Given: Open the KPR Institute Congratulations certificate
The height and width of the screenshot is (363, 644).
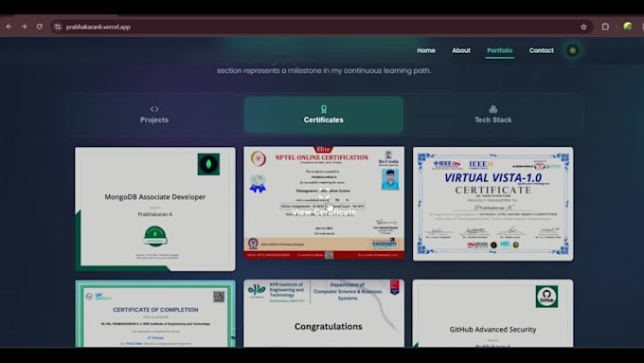Looking at the screenshot, I should [324, 314].
